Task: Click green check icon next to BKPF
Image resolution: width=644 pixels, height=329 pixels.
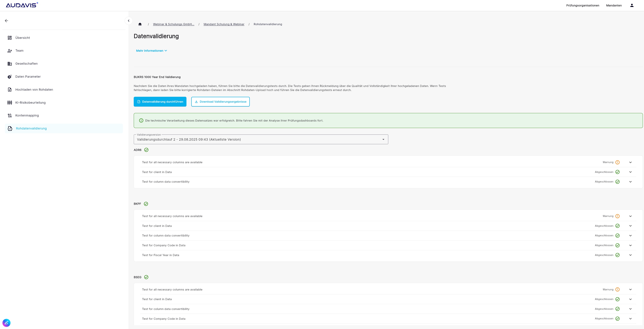Action: click(x=146, y=204)
